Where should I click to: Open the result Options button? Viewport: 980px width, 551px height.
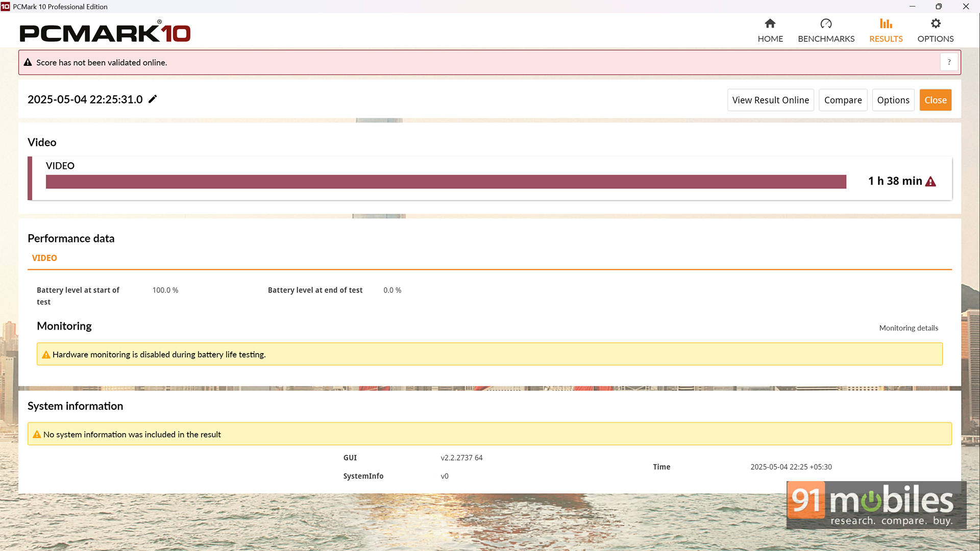tap(893, 100)
